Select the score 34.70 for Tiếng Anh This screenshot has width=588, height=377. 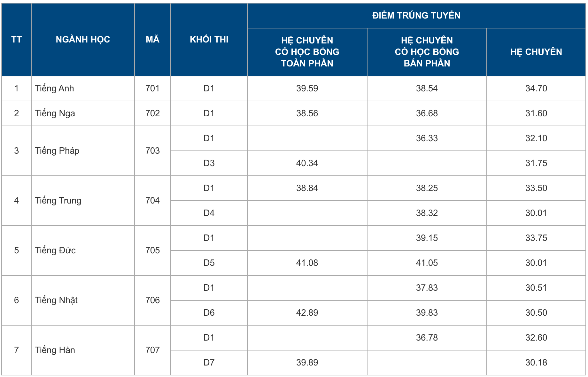(x=536, y=88)
